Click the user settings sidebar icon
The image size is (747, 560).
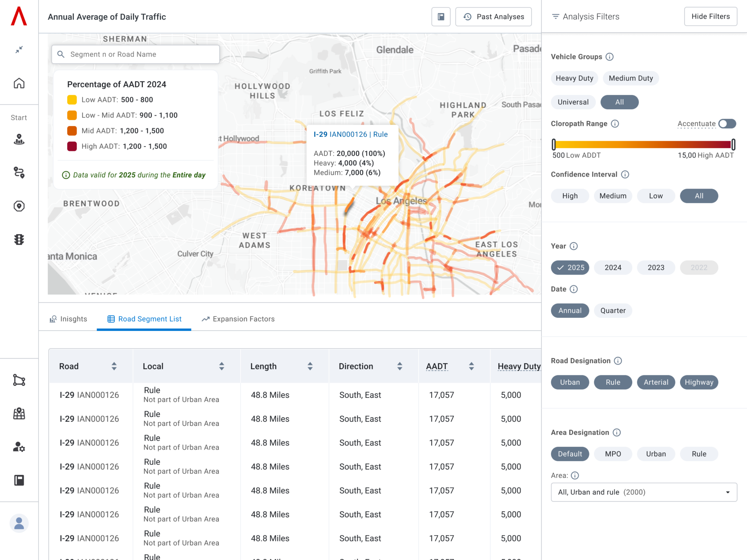(x=19, y=447)
